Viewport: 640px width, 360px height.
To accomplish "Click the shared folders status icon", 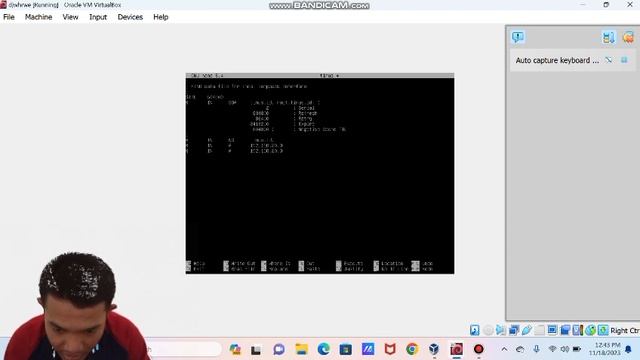I will click(x=540, y=330).
